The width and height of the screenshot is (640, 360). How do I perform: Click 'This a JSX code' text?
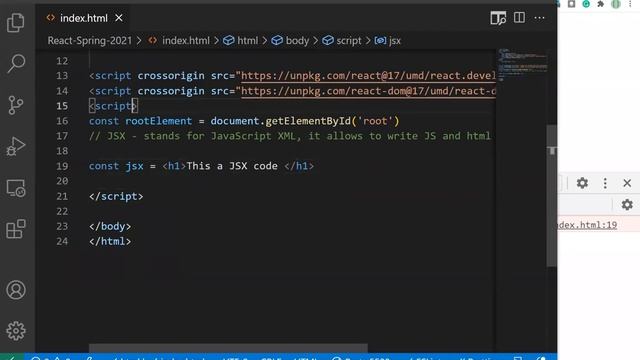pyautogui.click(x=232, y=166)
